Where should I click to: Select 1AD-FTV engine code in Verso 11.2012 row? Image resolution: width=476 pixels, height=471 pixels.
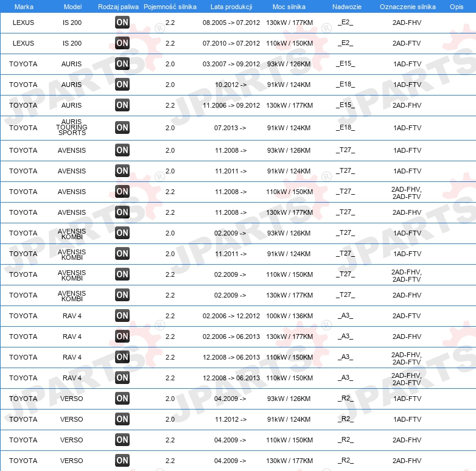[407, 419]
